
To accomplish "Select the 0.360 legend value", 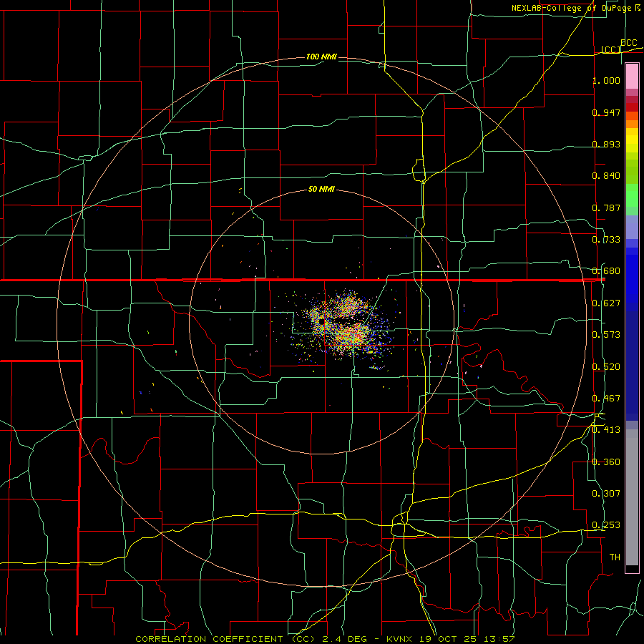I will 606,462.
